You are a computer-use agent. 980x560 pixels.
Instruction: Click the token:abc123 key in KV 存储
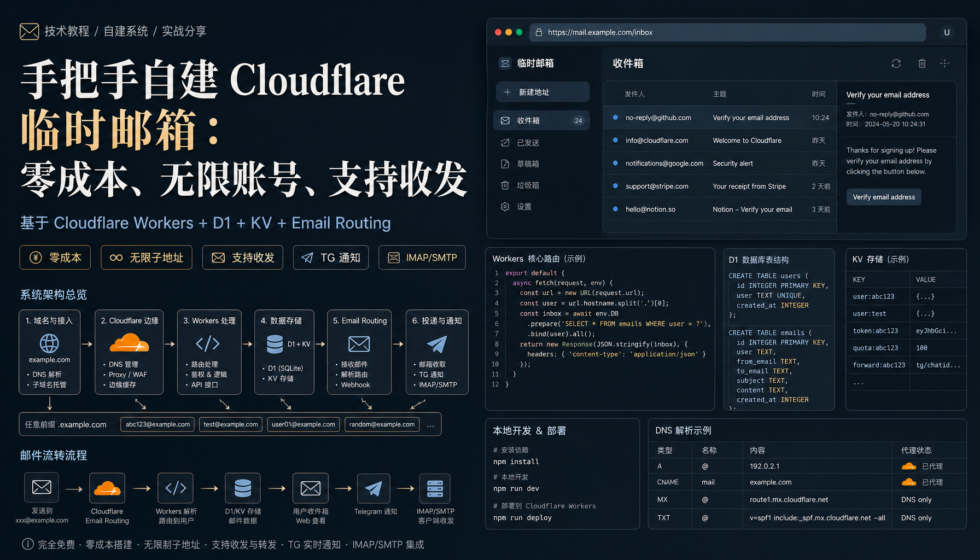(875, 331)
